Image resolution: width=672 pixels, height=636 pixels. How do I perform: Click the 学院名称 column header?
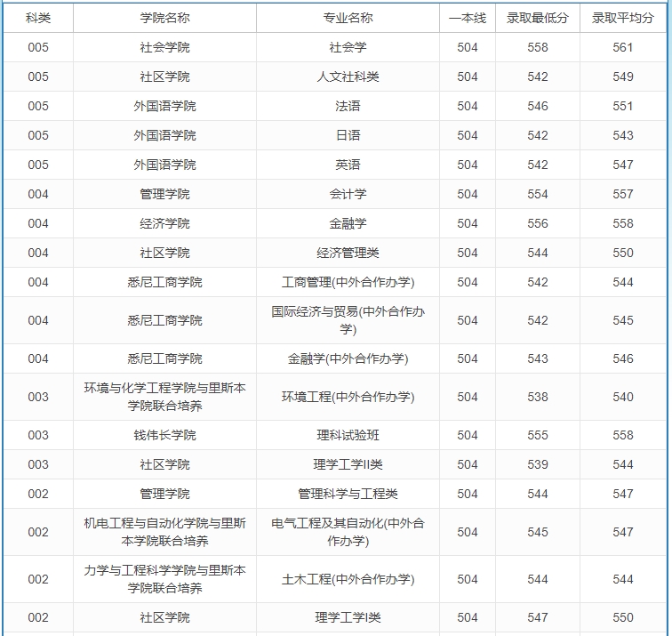(164, 18)
